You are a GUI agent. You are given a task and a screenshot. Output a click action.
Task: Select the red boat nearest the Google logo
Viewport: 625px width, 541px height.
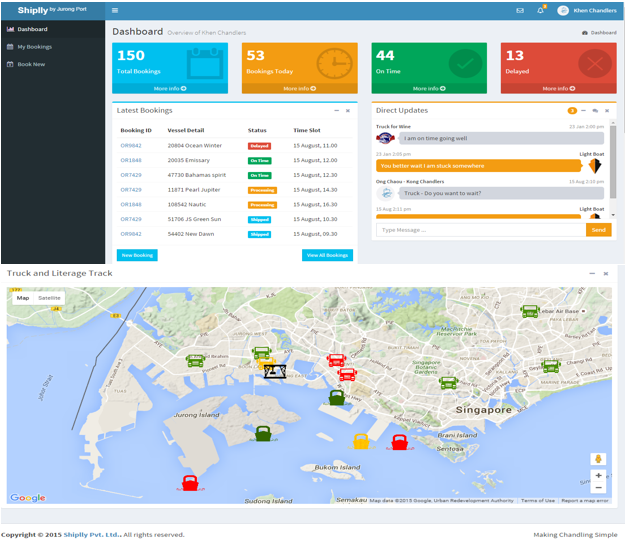click(x=190, y=483)
